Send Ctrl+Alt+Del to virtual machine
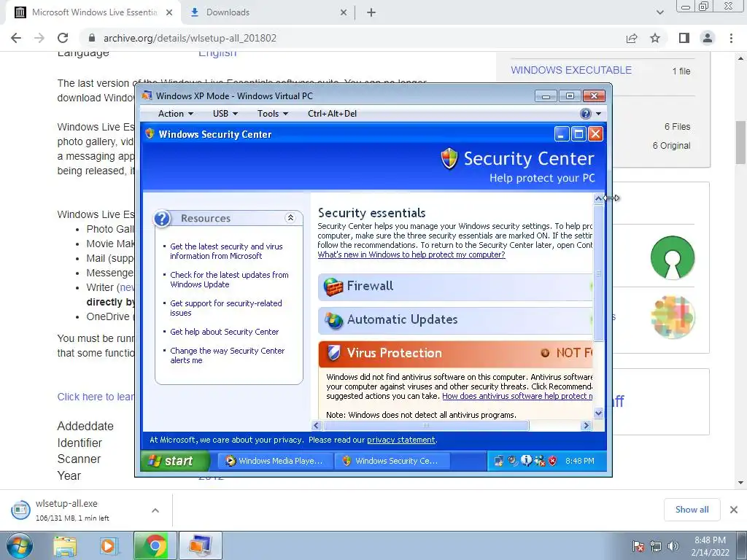This screenshot has width=747, height=560. [x=332, y=113]
